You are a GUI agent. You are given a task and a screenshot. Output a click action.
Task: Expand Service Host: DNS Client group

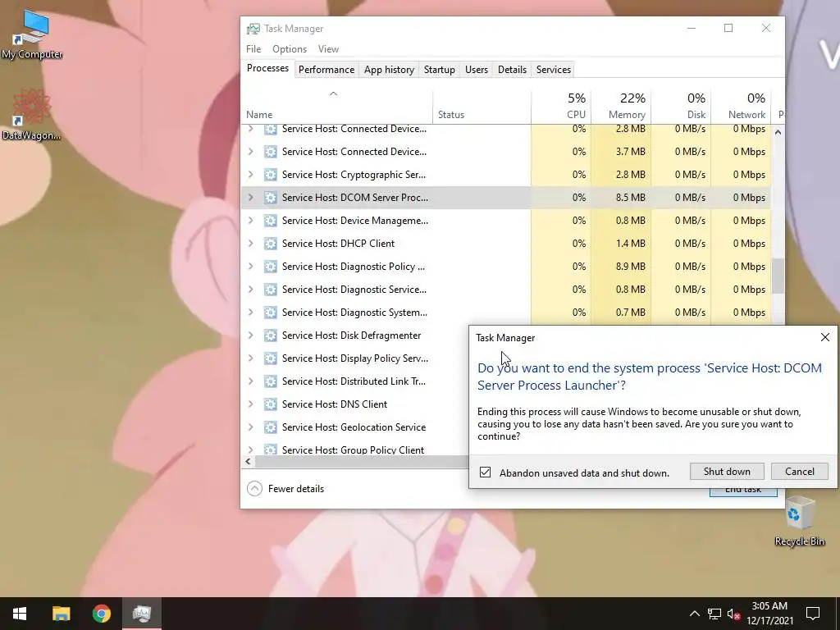250,404
